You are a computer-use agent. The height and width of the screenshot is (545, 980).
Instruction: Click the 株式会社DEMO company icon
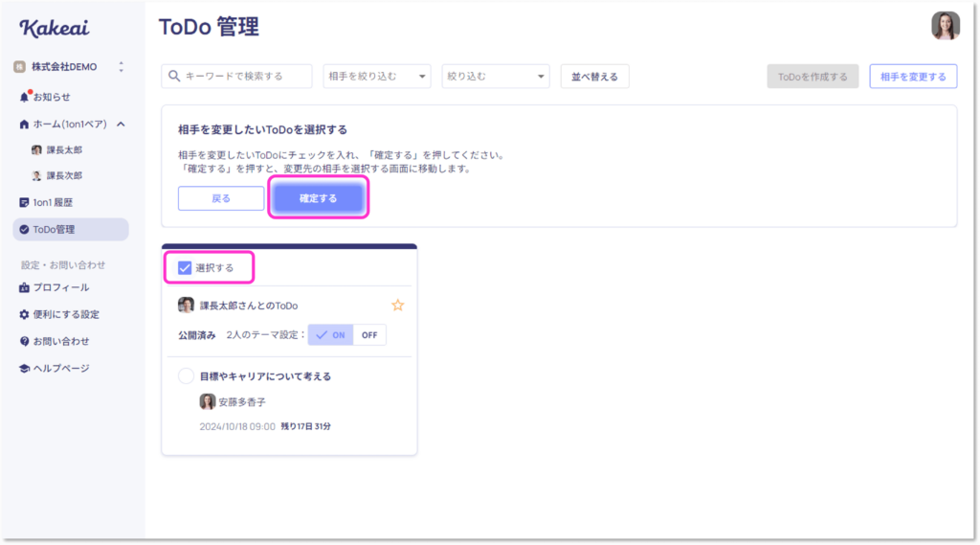(x=20, y=66)
